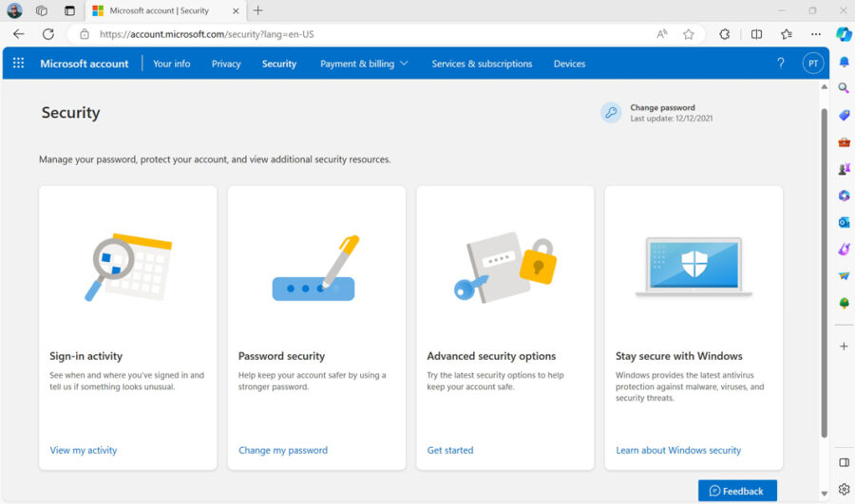Click the Sign-in activity calendar illustration
The width and height of the screenshot is (855, 504).
(x=127, y=267)
